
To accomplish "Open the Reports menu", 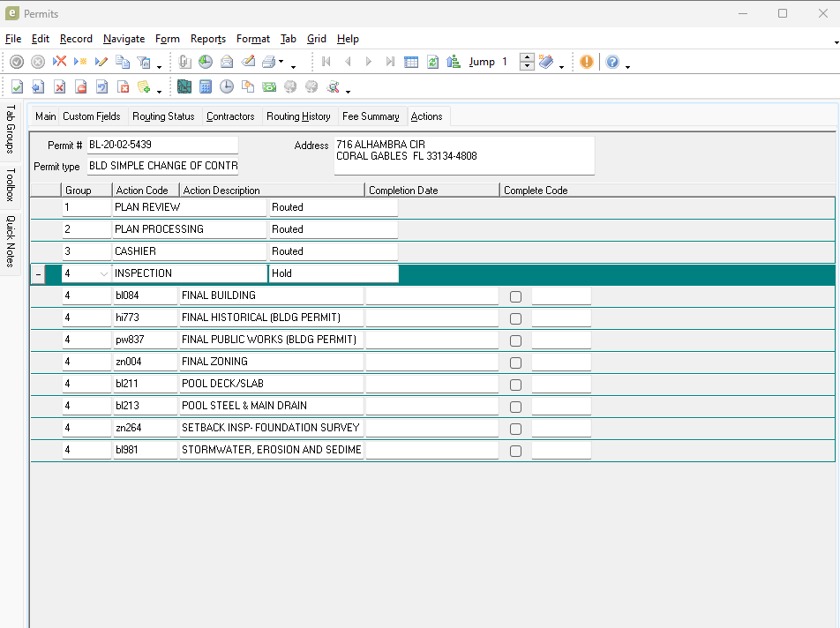I will click(208, 39).
